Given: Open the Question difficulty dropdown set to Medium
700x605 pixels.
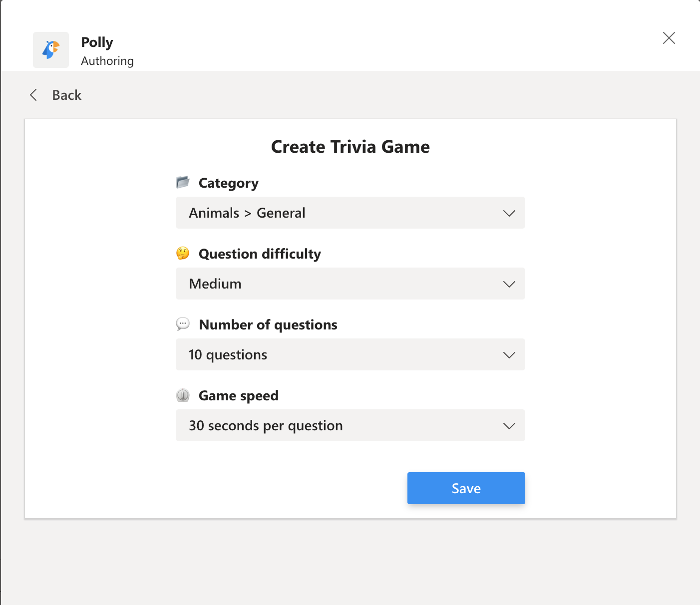Looking at the screenshot, I should coord(350,284).
